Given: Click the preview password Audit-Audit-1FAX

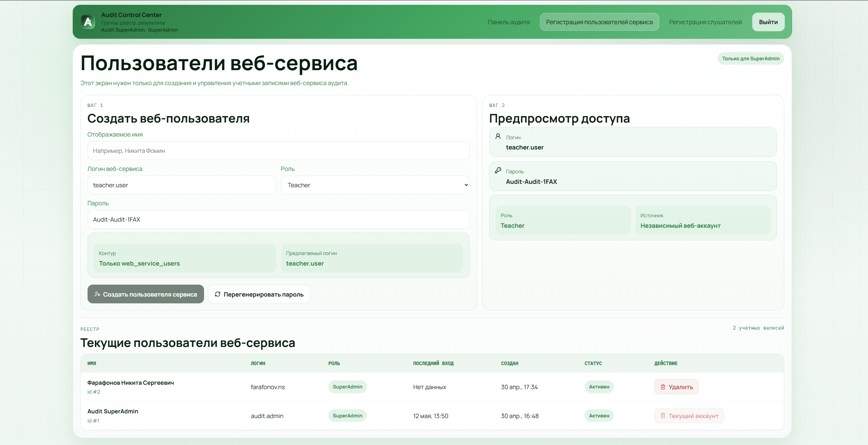Looking at the screenshot, I should 531,182.
